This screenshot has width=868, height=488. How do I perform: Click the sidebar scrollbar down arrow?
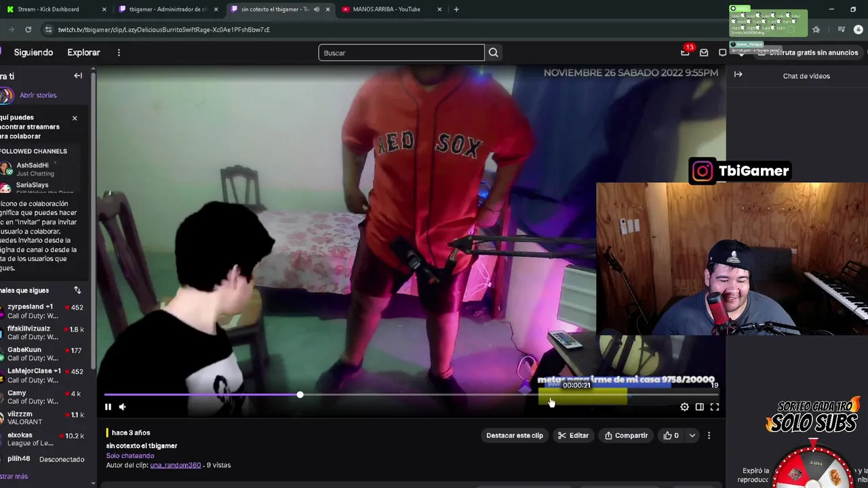(x=94, y=484)
